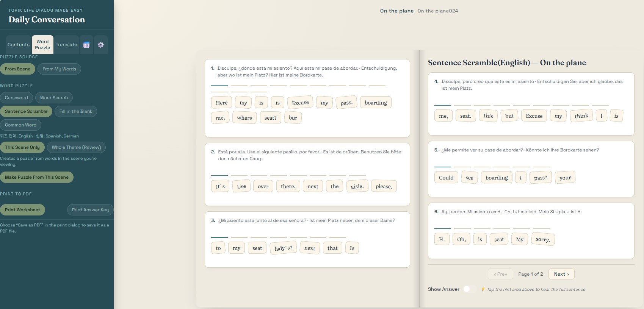Choose the Crossword puzzle type
This screenshot has width=644, height=309.
pyautogui.click(x=16, y=98)
